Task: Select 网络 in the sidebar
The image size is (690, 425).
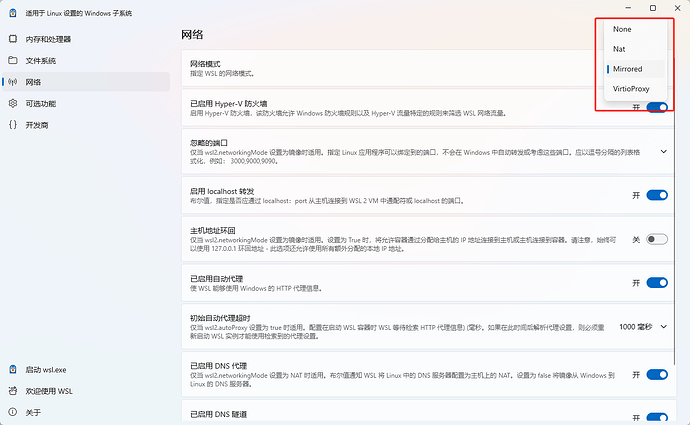Action: coord(86,82)
